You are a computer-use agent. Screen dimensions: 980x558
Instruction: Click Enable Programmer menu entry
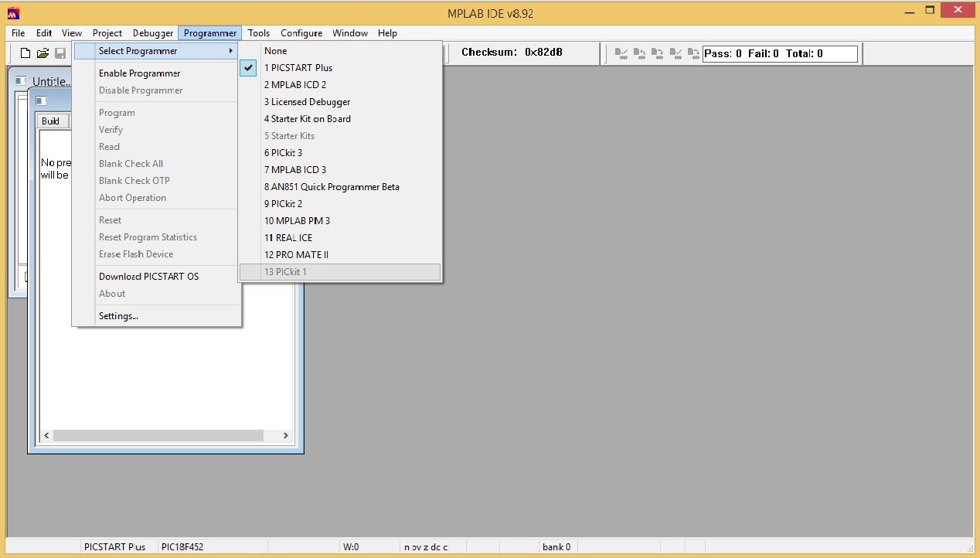[x=156, y=73]
